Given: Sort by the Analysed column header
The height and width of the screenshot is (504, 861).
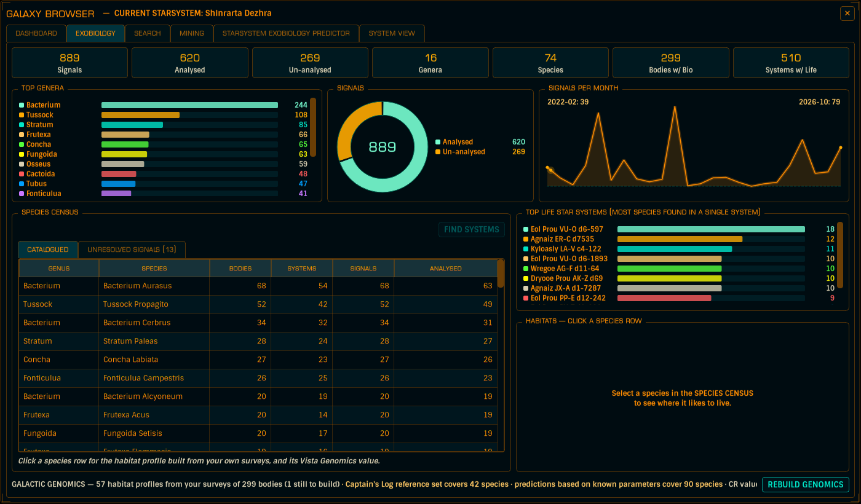Looking at the screenshot, I should pyautogui.click(x=446, y=268).
